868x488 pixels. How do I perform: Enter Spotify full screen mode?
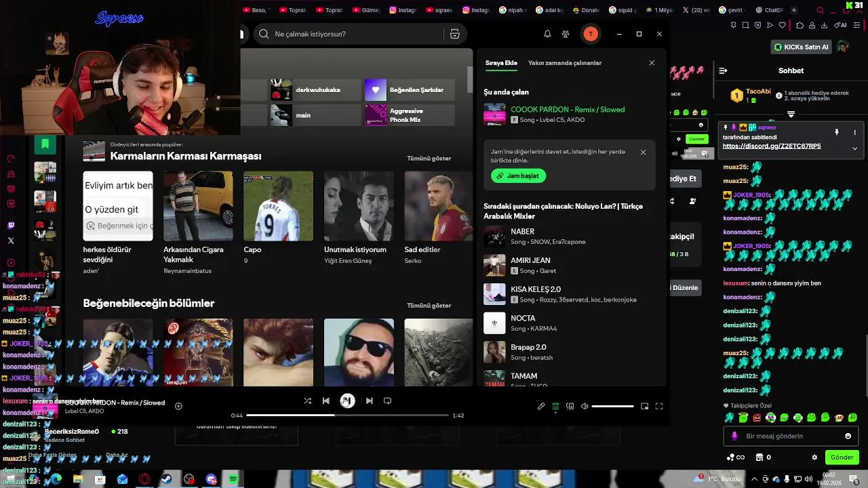(x=658, y=407)
